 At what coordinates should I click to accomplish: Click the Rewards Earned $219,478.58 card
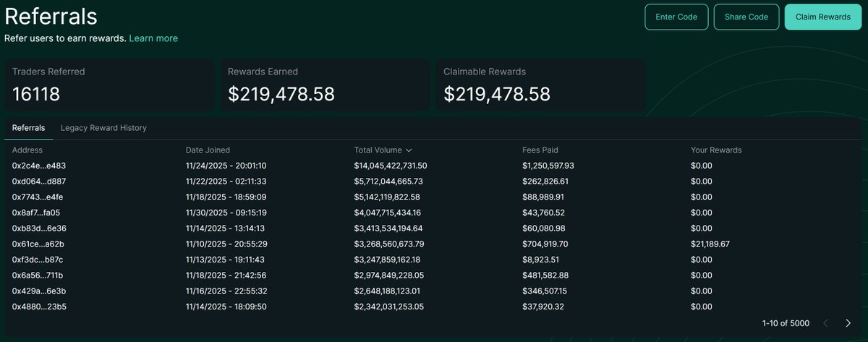325,85
